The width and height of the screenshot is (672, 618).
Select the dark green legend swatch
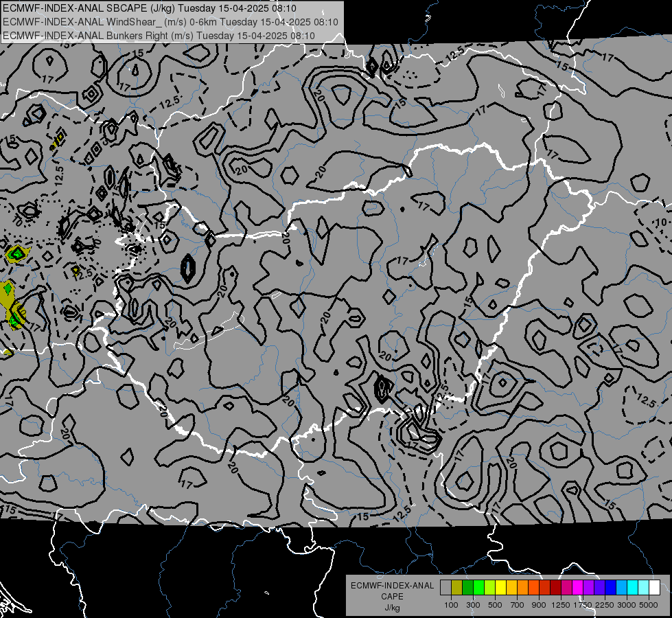click(467, 587)
